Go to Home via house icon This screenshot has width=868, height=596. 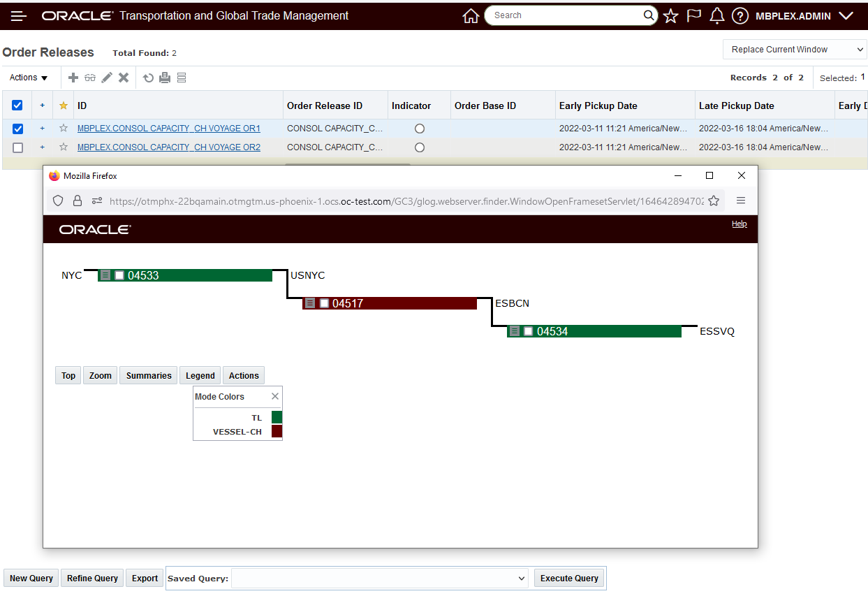pos(471,15)
